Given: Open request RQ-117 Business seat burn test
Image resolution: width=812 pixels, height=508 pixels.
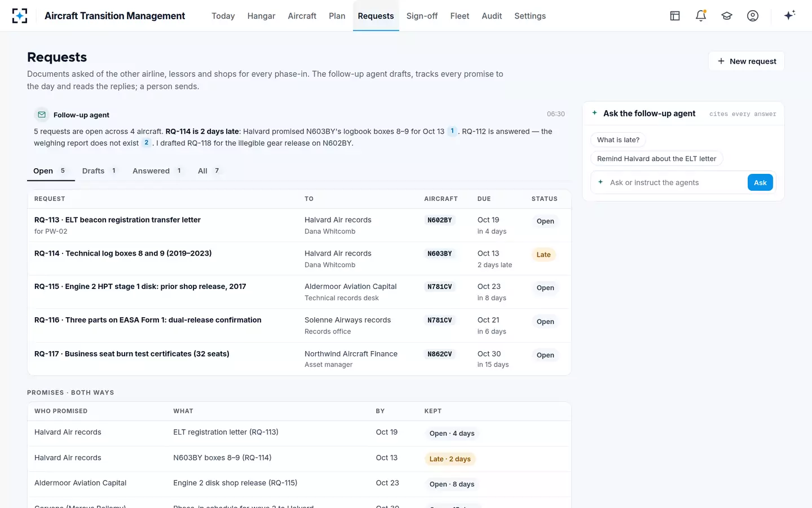Looking at the screenshot, I should (x=299, y=359).
